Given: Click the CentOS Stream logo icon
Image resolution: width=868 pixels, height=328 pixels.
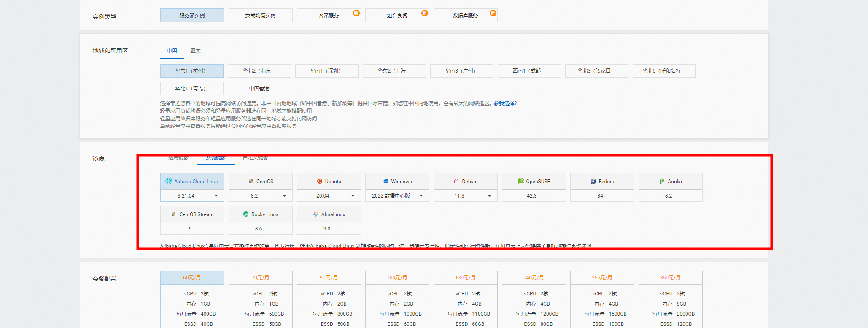Looking at the screenshot, I should pyautogui.click(x=174, y=214).
